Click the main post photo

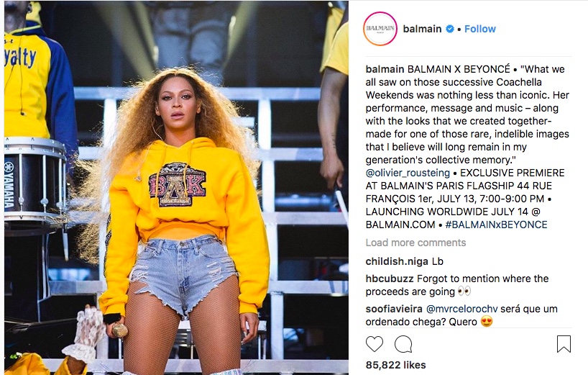point(176,188)
